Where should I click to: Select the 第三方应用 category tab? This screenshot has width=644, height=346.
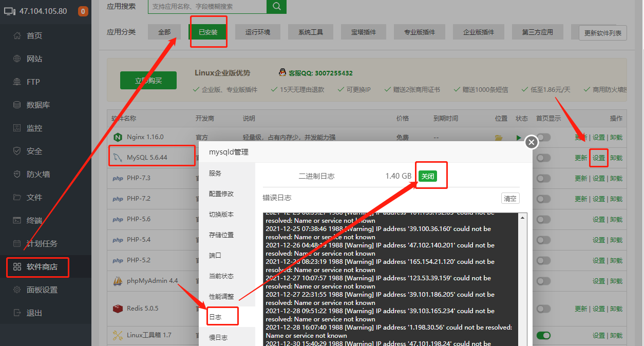pyautogui.click(x=538, y=32)
